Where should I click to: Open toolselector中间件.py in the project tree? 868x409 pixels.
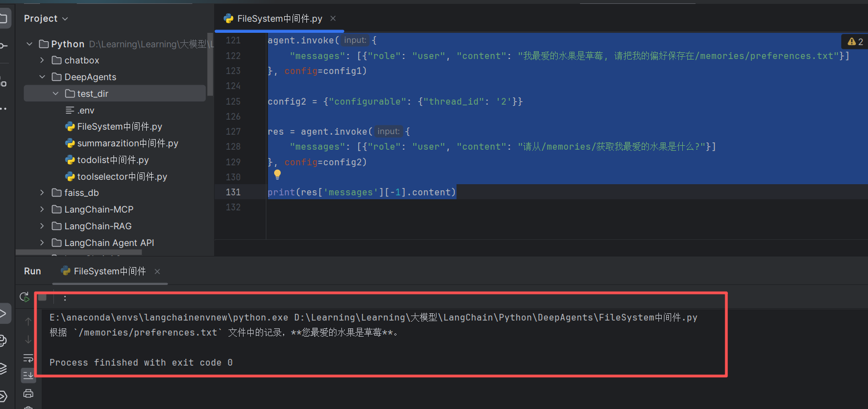point(122,176)
